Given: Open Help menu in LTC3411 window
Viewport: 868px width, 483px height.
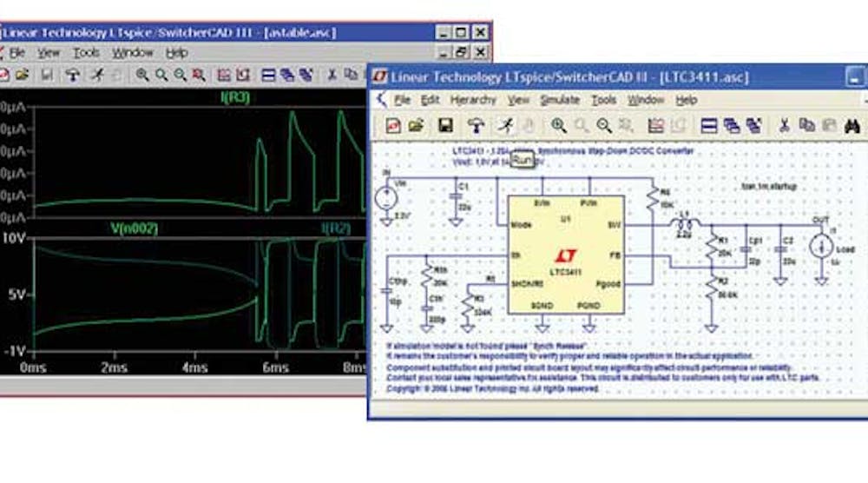Looking at the screenshot, I should click(x=686, y=100).
